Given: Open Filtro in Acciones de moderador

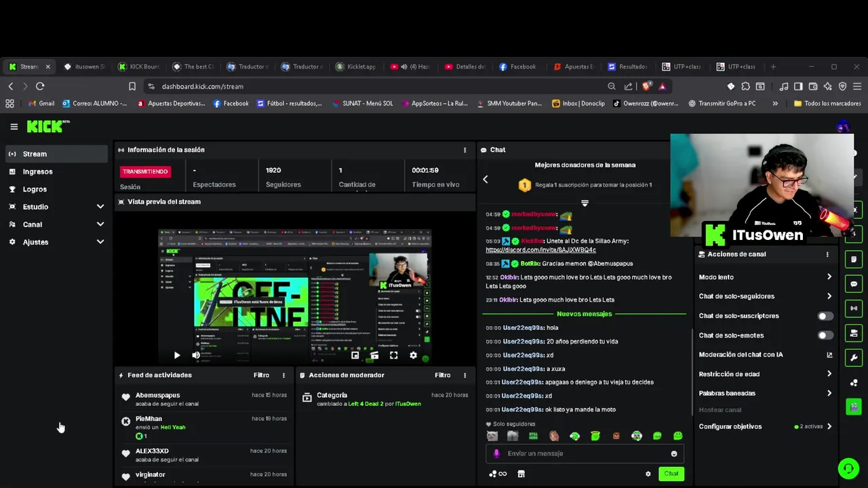Looking at the screenshot, I should (x=442, y=375).
